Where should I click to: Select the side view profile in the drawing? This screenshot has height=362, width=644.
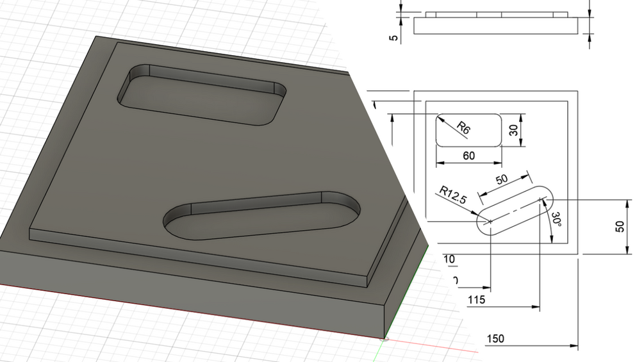[x=496, y=23]
